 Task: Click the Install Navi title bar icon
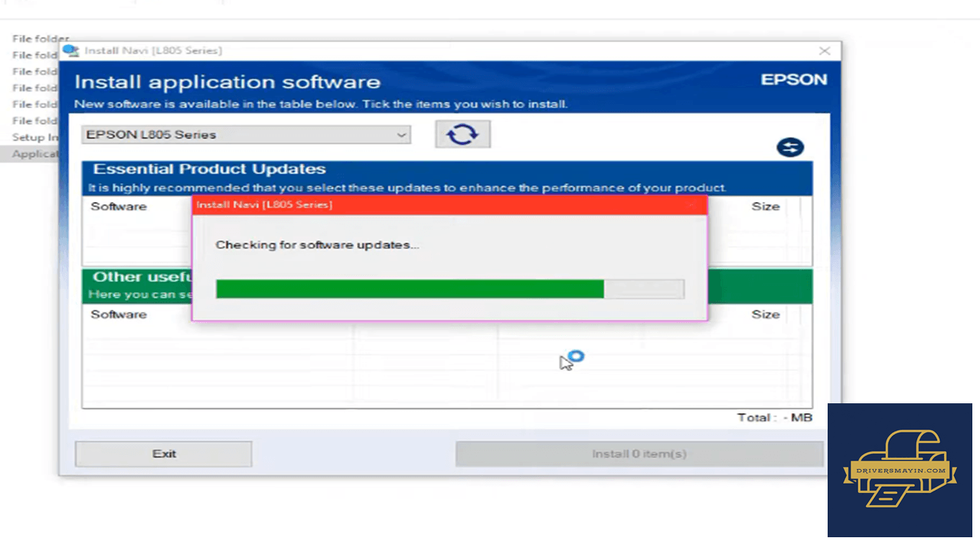70,51
